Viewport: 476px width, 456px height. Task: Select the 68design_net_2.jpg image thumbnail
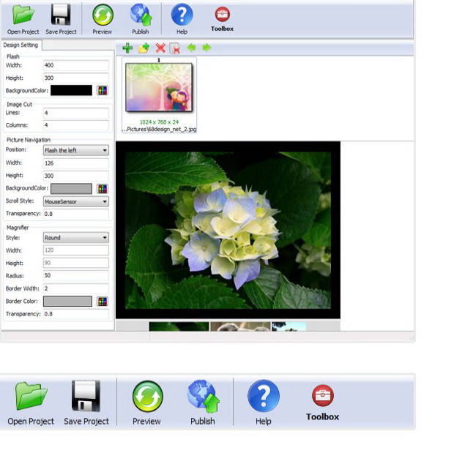click(x=159, y=89)
